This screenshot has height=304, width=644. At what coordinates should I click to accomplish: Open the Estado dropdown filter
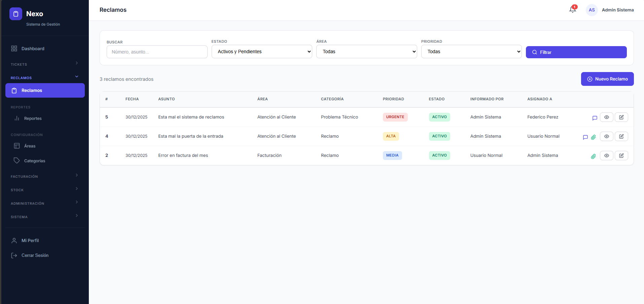[261, 52]
